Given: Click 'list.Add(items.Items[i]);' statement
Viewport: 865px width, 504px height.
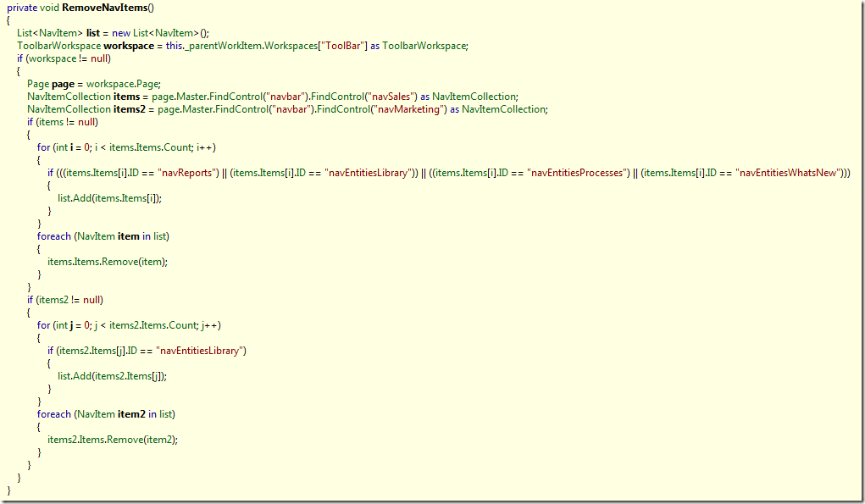Looking at the screenshot, I should (110, 198).
